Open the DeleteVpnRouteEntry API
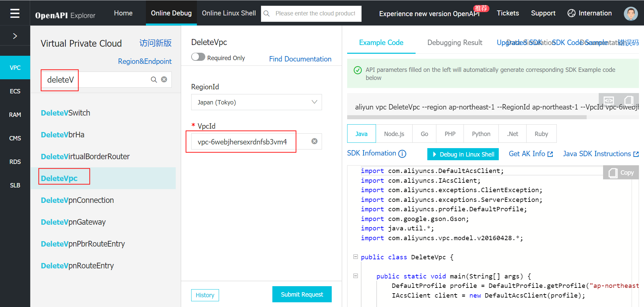Screen dimensions: 644x307 77,266
